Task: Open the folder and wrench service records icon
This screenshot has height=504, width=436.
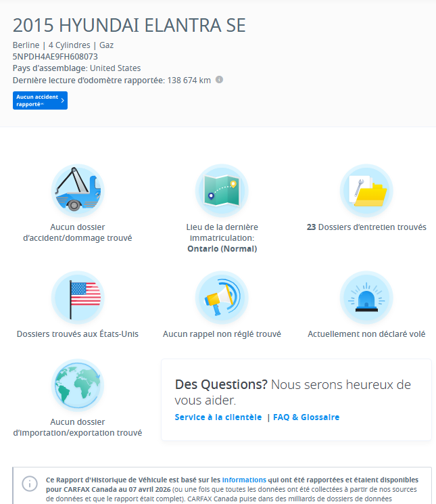Action: 366,191
